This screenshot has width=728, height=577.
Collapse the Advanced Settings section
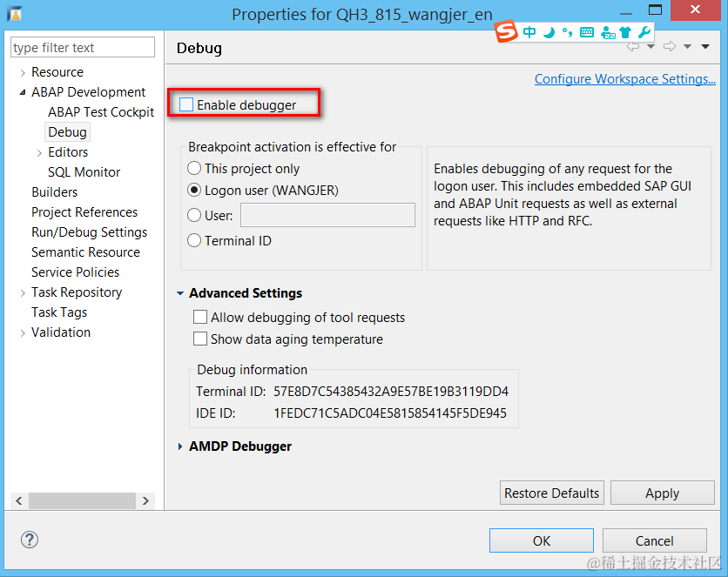[x=180, y=293]
